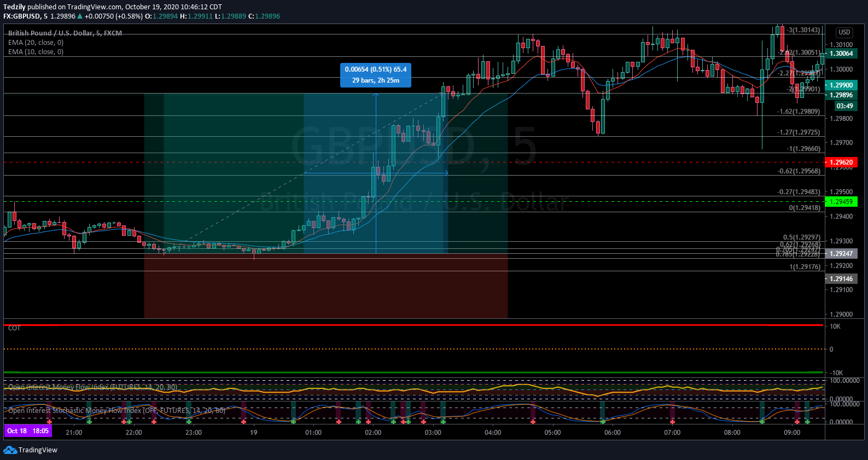
Task: Click the gray 1.29146 price tag
Action: coord(841,279)
